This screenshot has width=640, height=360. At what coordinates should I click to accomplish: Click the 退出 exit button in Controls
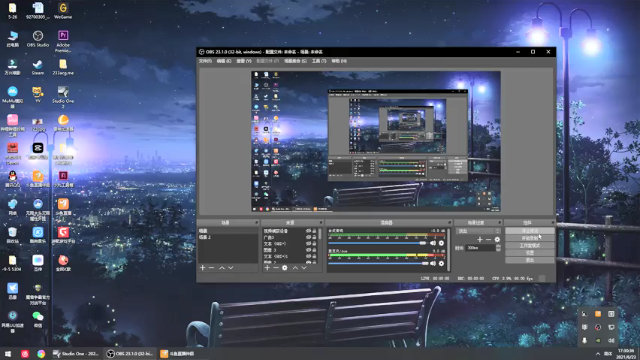pyautogui.click(x=530, y=260)
